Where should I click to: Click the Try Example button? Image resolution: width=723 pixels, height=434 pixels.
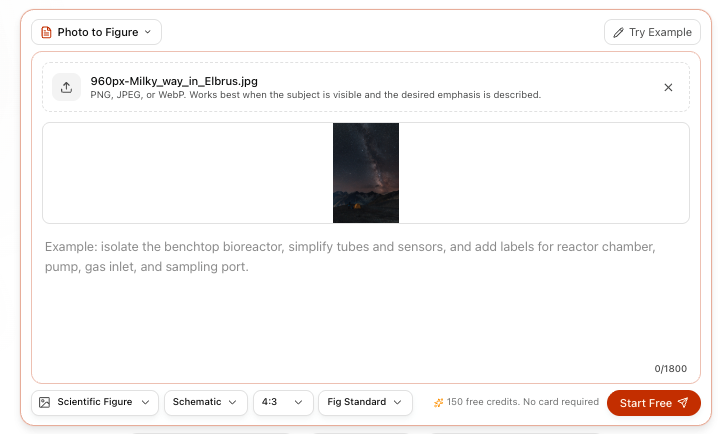[x=652, y=32]
